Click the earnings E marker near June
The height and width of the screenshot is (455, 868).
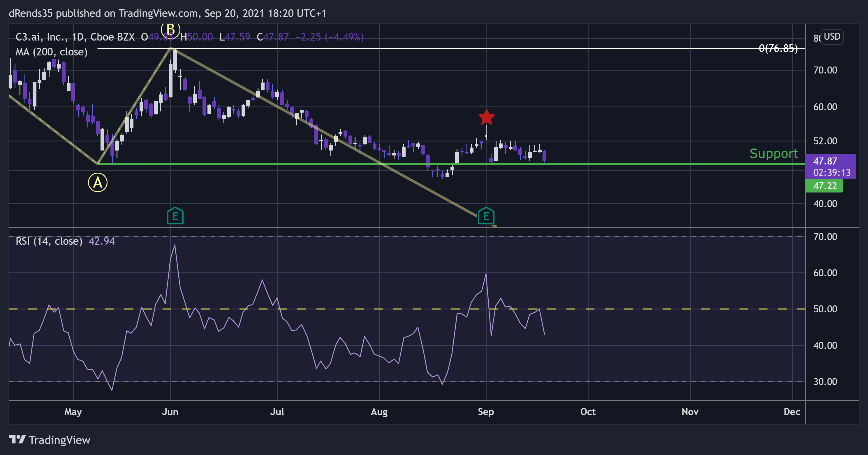(175, 216)
